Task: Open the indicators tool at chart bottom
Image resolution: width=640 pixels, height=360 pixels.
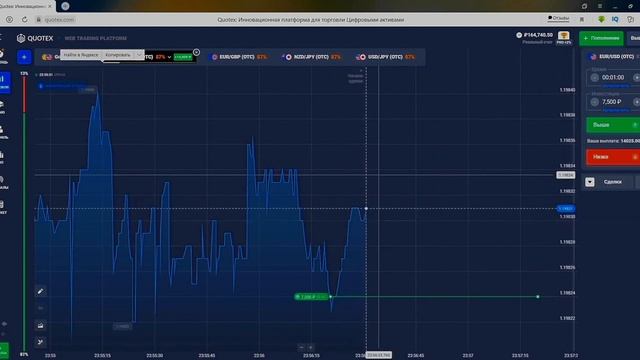Action: (40, 342)
